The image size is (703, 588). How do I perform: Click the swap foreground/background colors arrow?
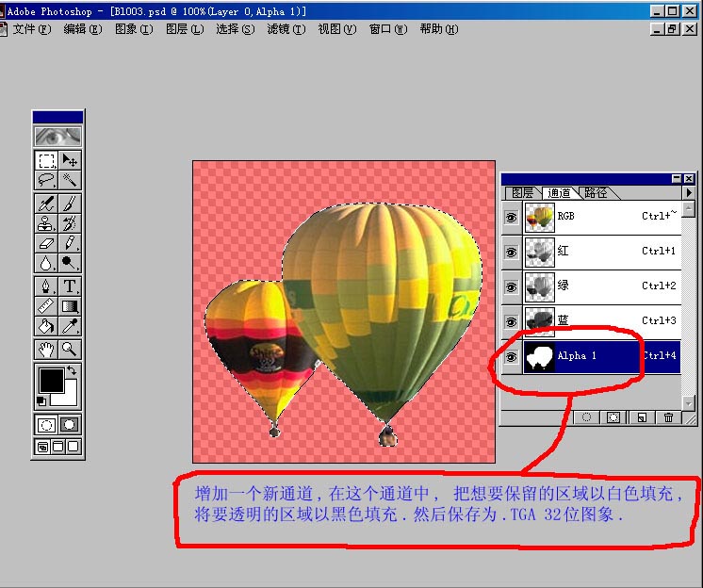[x=72, y=370]
